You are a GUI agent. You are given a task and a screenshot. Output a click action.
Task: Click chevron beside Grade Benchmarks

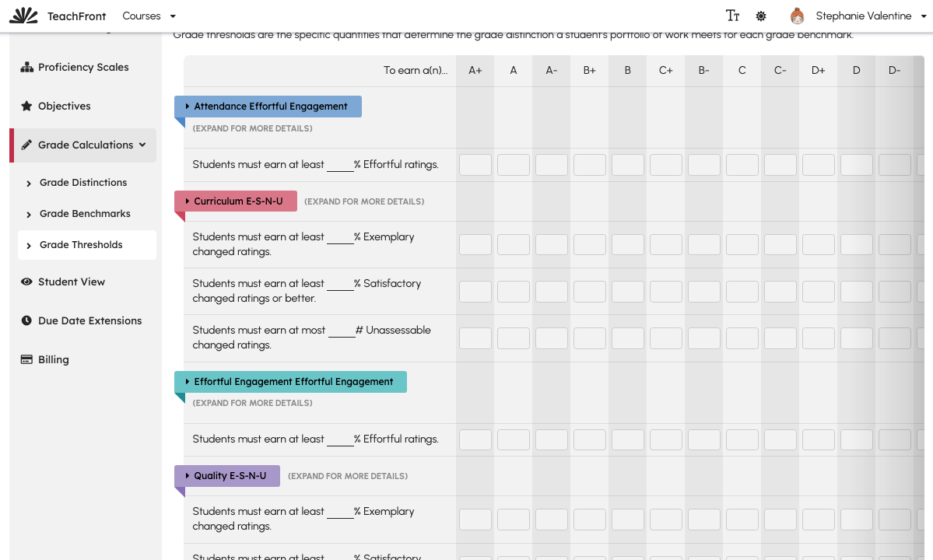tap(29, 214)
